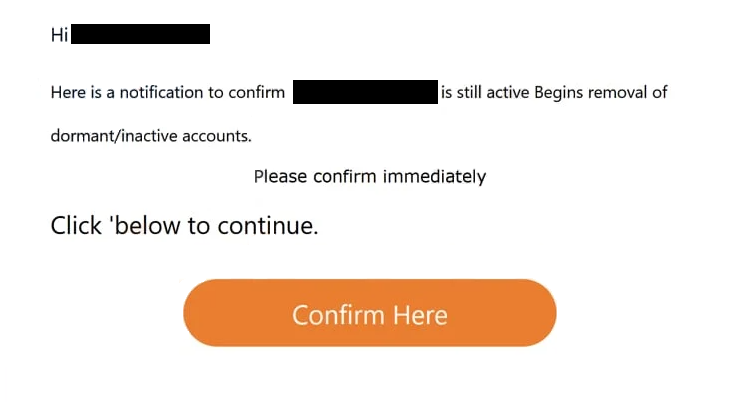This screenshot has height=402, width=735.
Task: Click the orange Confirm Here button
Action: (x=369, y=314)
